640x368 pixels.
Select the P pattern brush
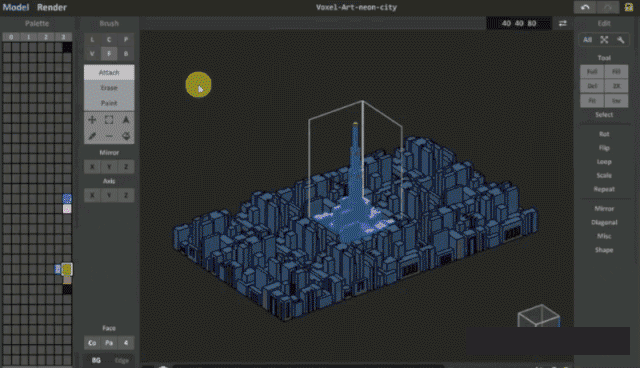(126, 40)
